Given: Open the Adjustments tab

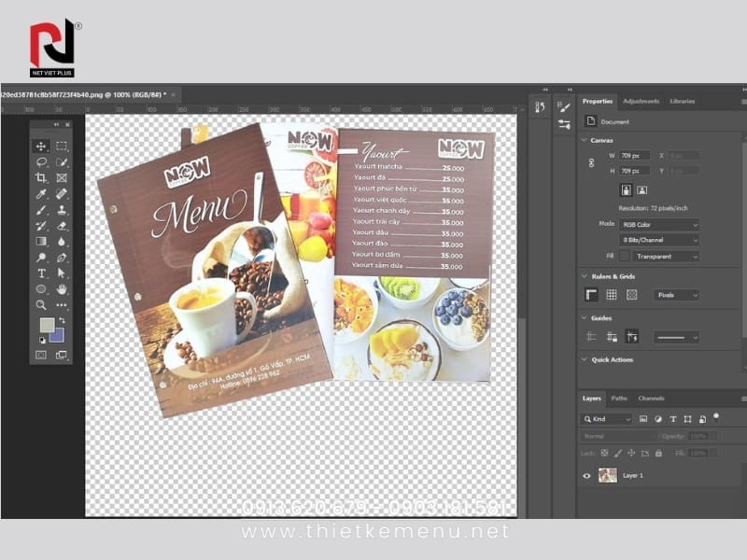Looking at the screenshot, I should tap(641, 101).
